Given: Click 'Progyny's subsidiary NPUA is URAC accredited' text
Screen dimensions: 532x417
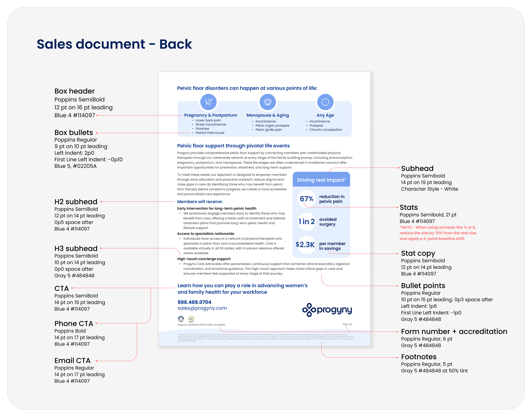Looking at the screenshot, I should tap(201, 325).
